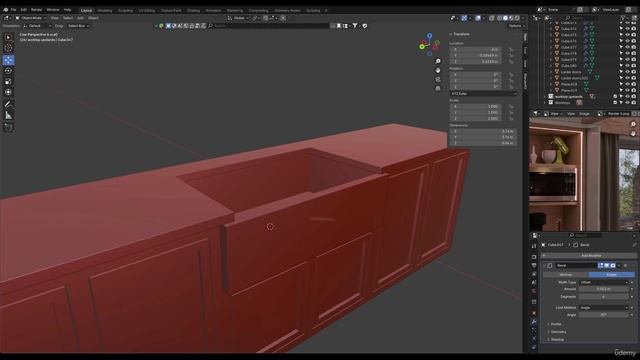
Task: Select the Select Box tool
Action: [8, 38]
